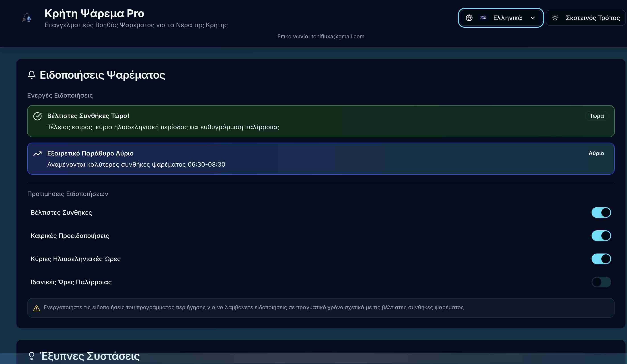This screenshot has height=364, width=627.
Task: Open the Εξαιρετικό Παράθυρο Αύριο alert card
Action: [x=321, y=159]
